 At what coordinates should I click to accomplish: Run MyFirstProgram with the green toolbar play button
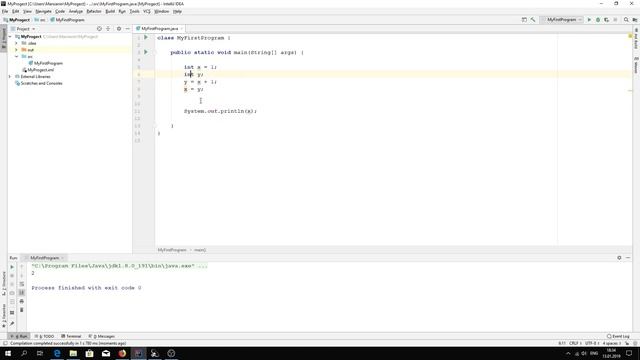589,20
